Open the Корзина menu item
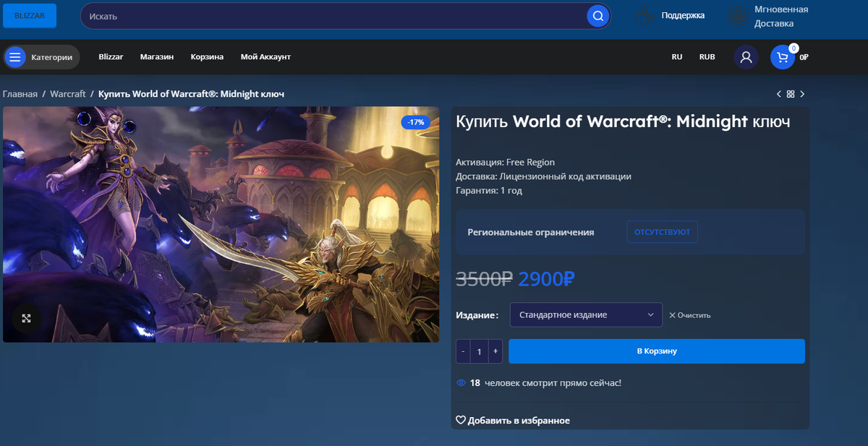This screenshot has width=868, height=446. click(x=207, y=56)
